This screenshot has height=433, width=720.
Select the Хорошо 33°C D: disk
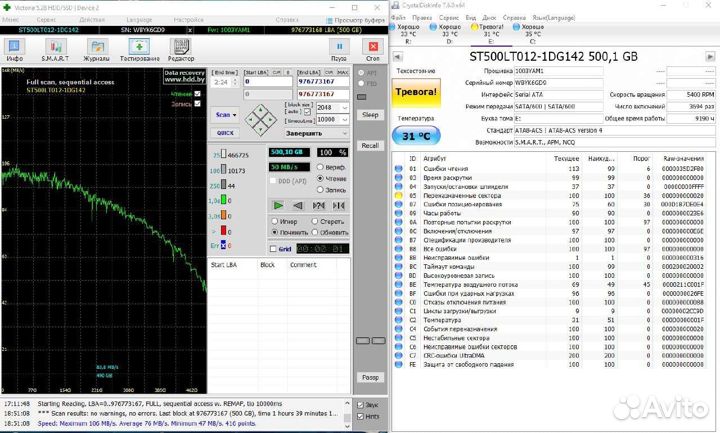click(x=446, y=34)
